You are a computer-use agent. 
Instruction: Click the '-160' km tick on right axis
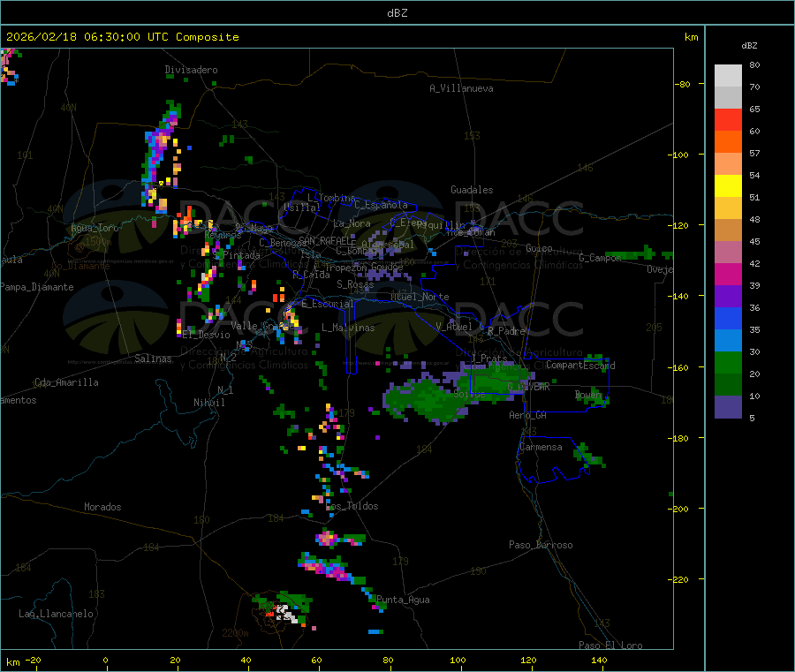680,367
